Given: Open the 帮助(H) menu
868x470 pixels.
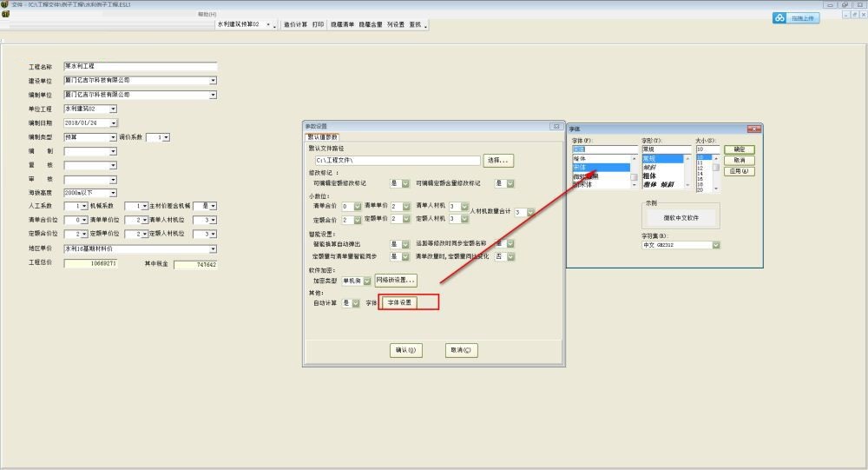Looking at the screenshot, I should click(207, 15).
